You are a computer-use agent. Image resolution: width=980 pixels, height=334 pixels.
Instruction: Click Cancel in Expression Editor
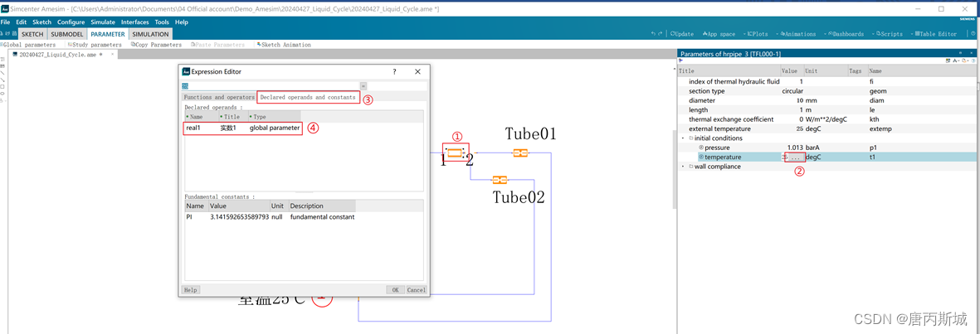(x=417, y=290)
